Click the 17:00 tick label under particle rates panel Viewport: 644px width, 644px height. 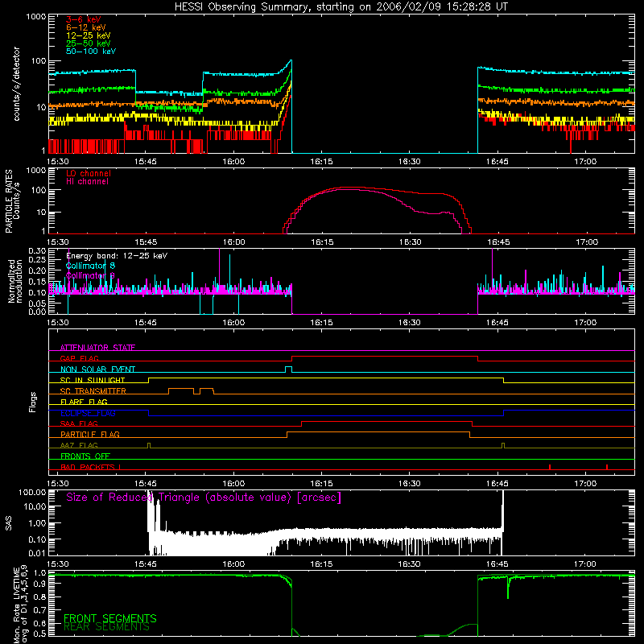(x=587, y=242)
